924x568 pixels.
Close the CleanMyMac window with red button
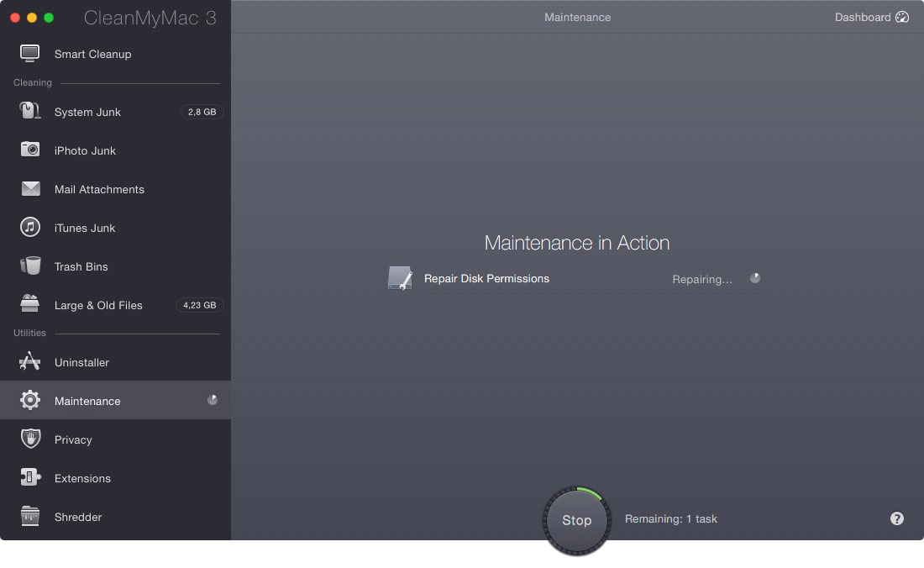point(15,18)
